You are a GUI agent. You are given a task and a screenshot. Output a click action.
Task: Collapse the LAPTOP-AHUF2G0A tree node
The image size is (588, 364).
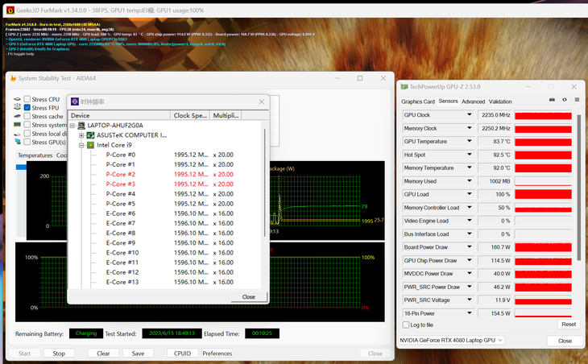[x=72, y=126]
